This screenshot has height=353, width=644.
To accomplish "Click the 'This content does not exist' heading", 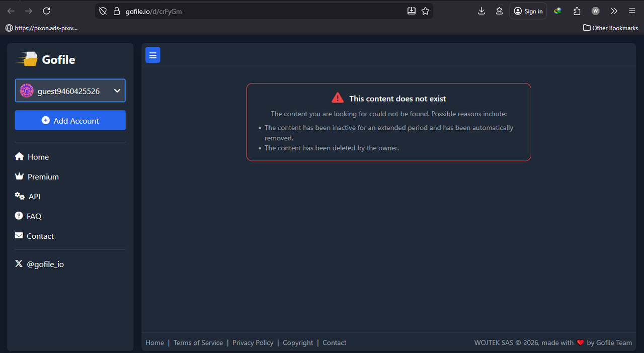I will [x=398, y=99].
